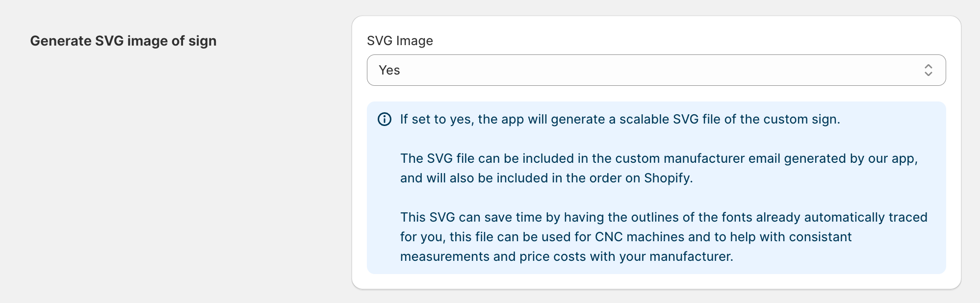Click the 'Generate SVG image of sign' heading
This screenshot has height=303, width=980.
(x=123, y=41)
